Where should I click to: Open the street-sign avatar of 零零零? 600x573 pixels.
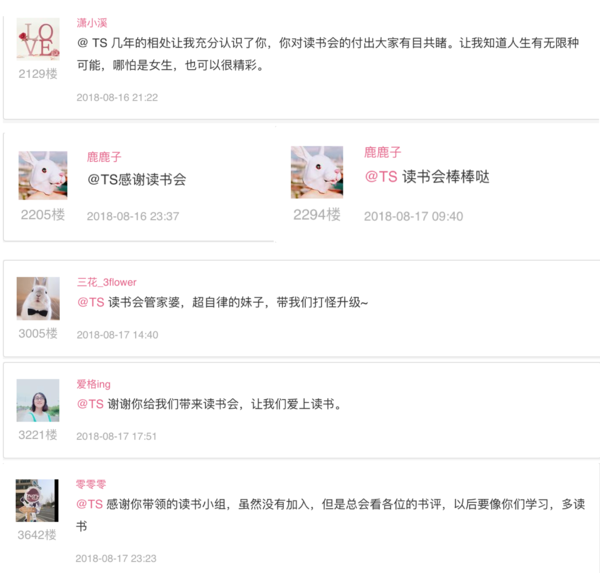tap(37, 501)
